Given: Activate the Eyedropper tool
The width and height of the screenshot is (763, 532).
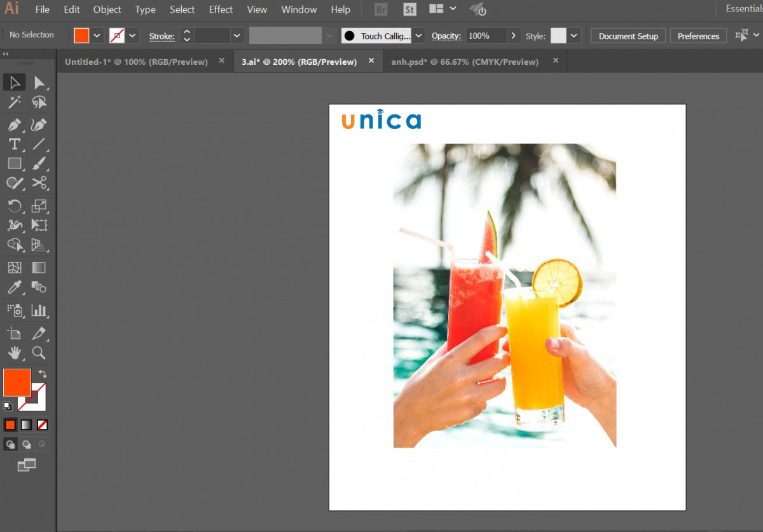Looking at the screenshot, I should coord(15,287).
